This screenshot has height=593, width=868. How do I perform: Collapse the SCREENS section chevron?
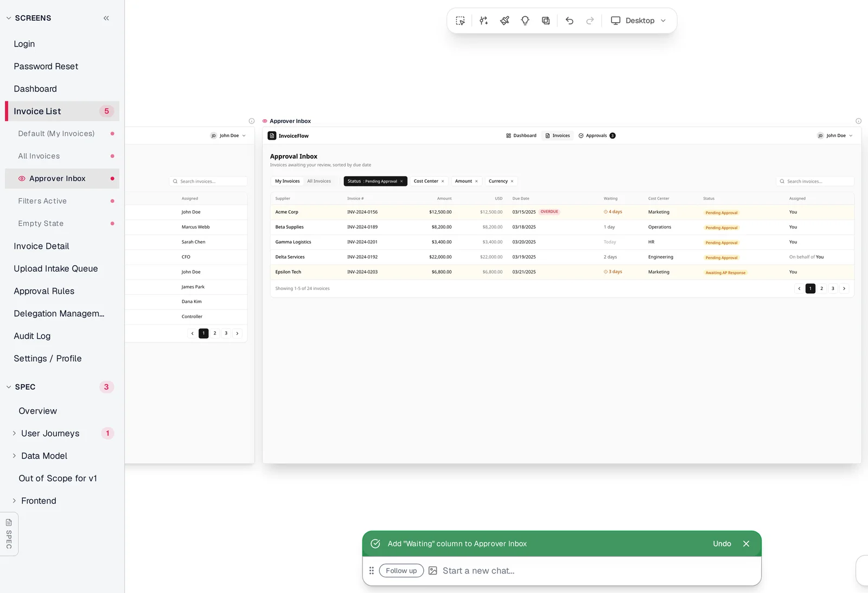point(9,18)
